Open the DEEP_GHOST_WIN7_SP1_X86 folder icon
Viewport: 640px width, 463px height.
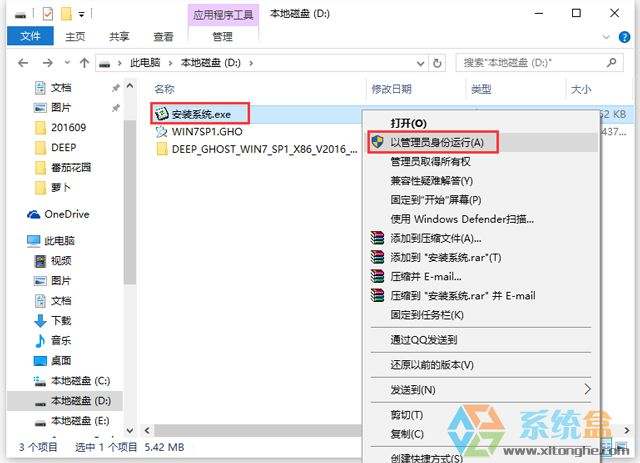tap(162, 149)
